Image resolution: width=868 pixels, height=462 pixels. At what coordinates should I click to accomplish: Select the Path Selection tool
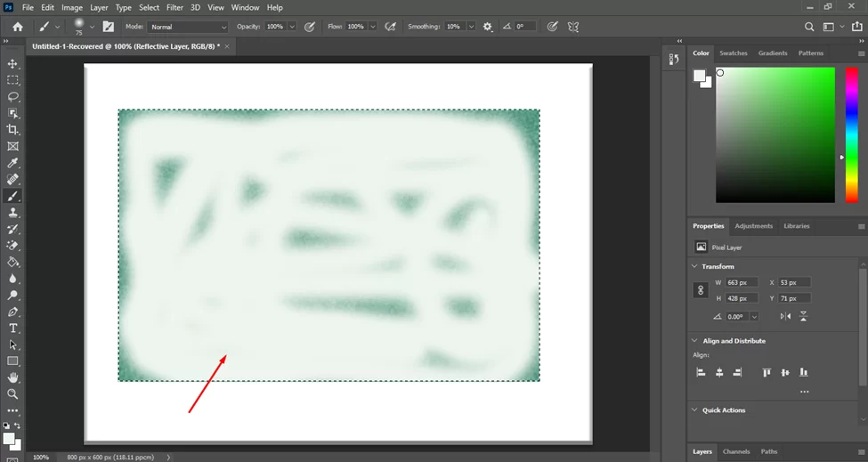12,344
